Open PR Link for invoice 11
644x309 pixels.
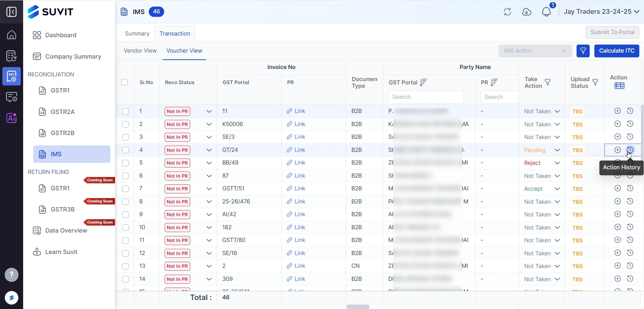(x=296, y=111)
